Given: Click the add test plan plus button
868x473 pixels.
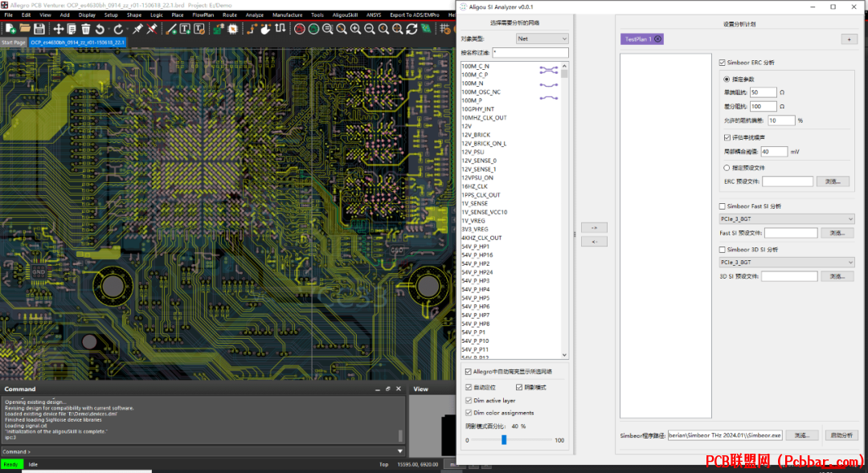Looking at the screenshot, I should tap(850, 39).
